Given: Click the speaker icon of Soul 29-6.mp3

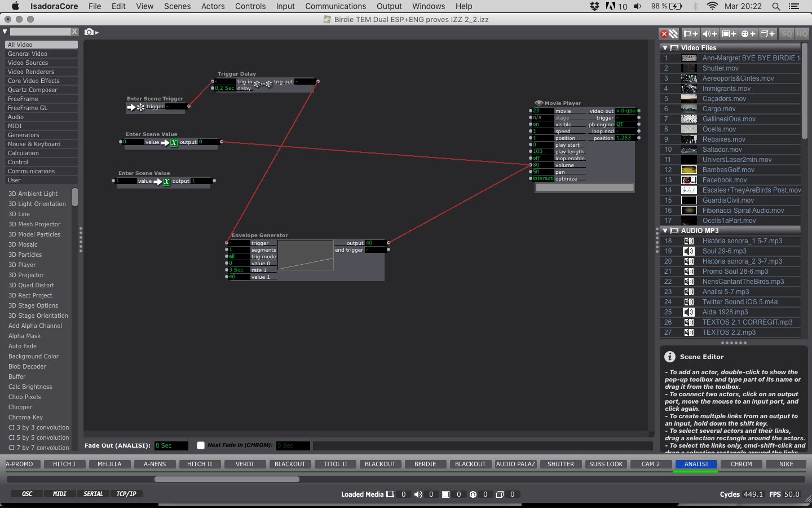Looking at the screenshot, I should [689, 251].
